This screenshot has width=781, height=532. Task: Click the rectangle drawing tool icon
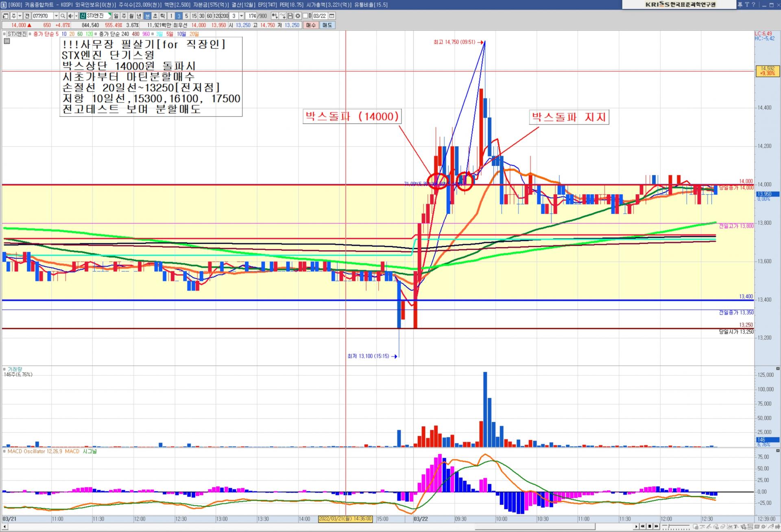(757, 526)
